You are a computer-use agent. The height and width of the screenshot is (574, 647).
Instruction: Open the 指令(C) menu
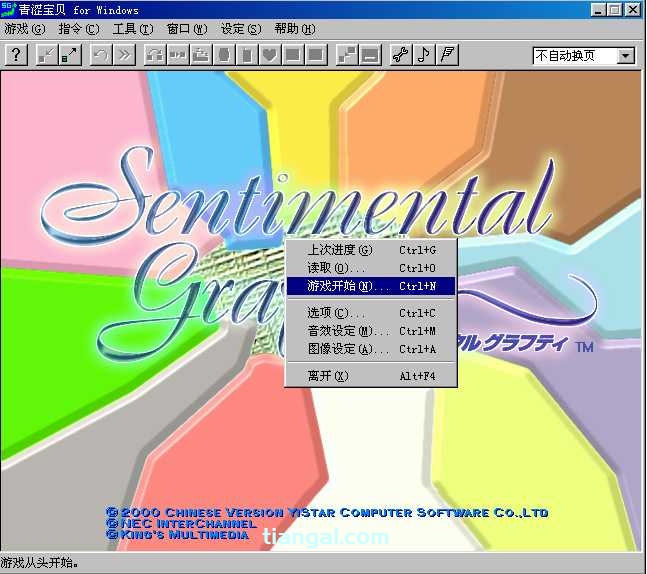click(x=78, y=29)
